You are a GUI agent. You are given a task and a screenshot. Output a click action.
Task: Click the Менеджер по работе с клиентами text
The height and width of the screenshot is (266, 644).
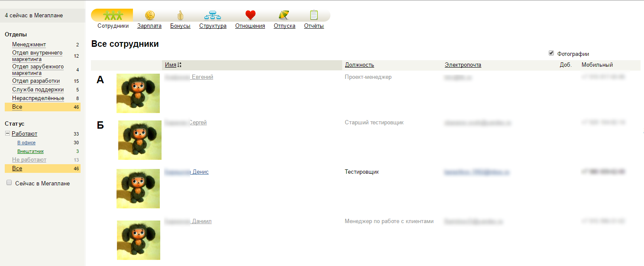(389, 221)
